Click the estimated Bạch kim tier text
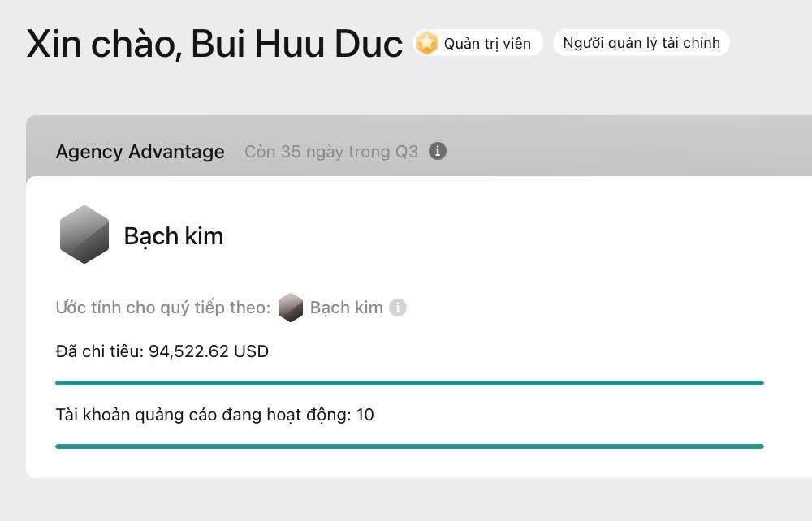The height and width of the screenshot is (521, 812). 346,308
